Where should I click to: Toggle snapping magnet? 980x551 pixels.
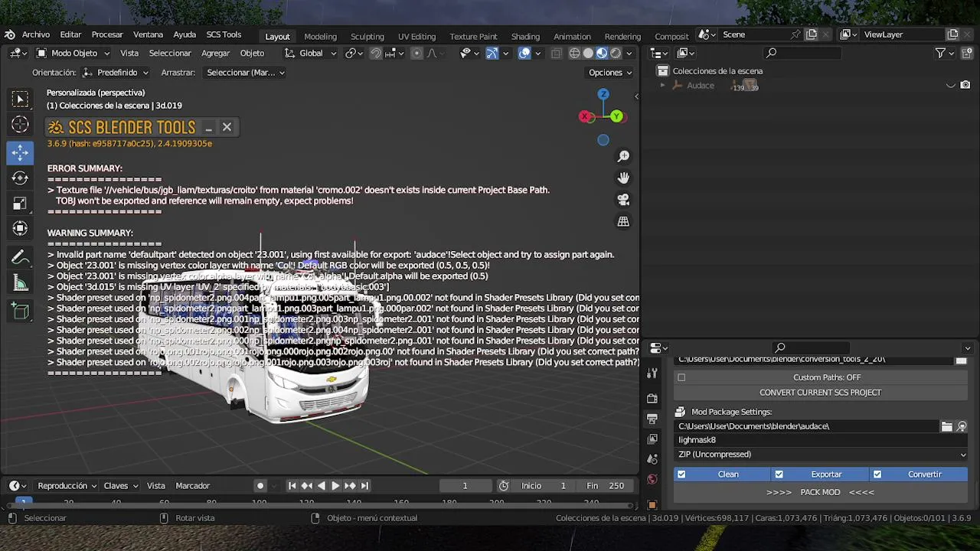(x=376, y=53)
